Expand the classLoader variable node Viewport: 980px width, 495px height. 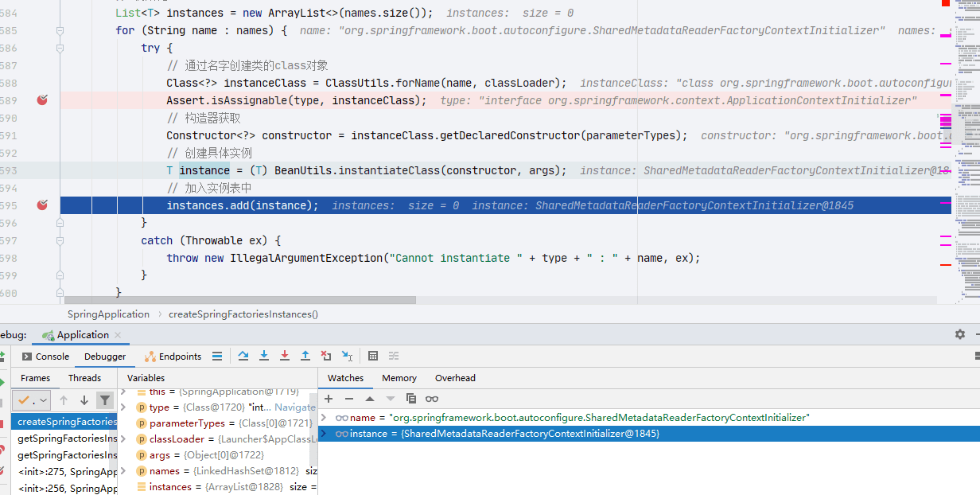(x=124, y=439)
